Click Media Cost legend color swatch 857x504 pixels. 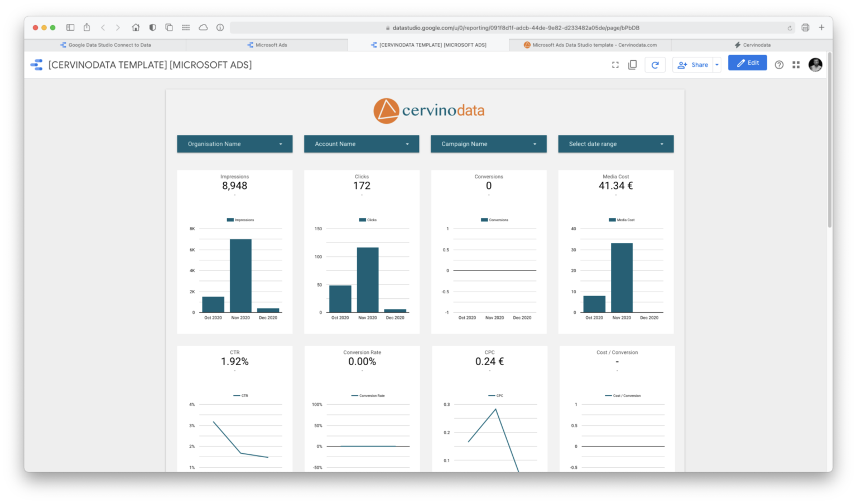point(612,220)
